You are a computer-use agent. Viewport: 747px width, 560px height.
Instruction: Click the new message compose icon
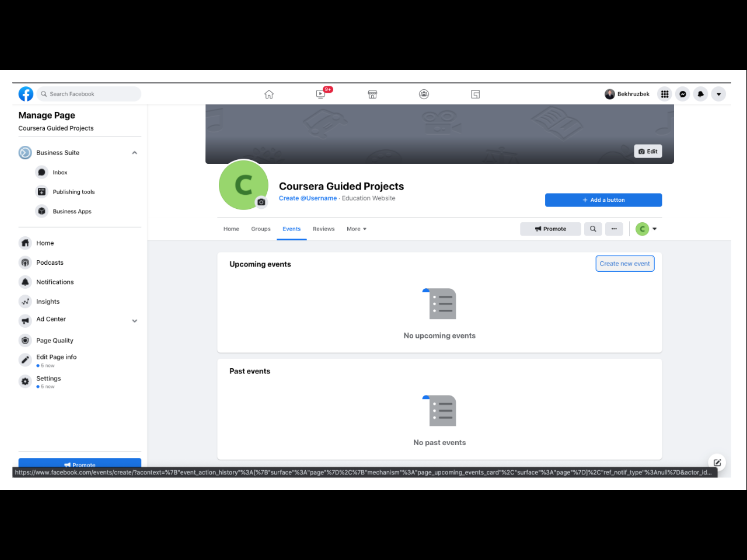717,463
